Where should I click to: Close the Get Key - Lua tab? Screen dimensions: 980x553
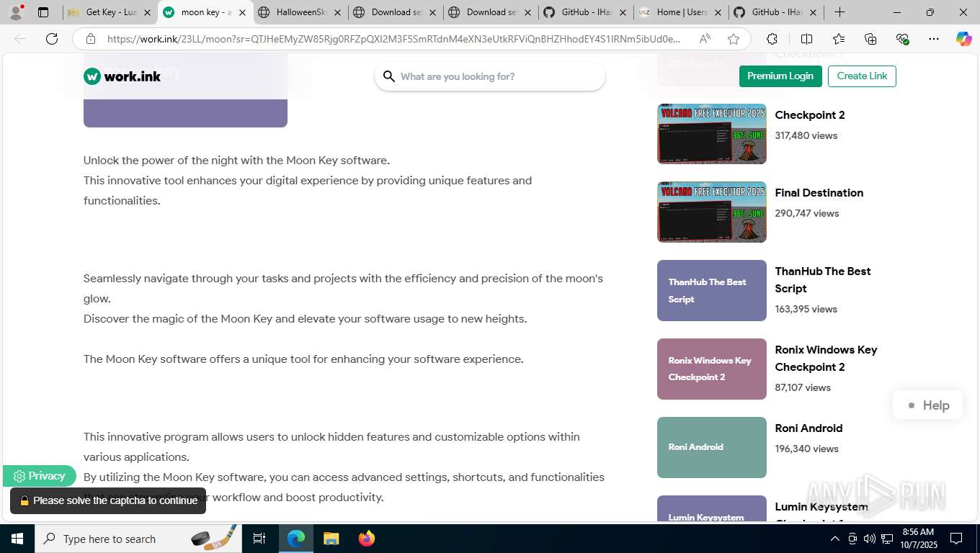[147, 12]
